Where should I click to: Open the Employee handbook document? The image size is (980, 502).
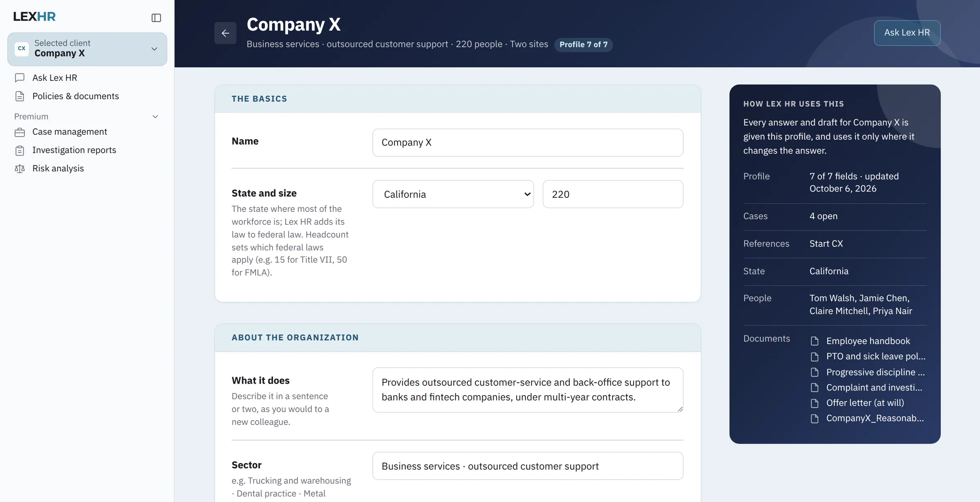click(868, 341)
